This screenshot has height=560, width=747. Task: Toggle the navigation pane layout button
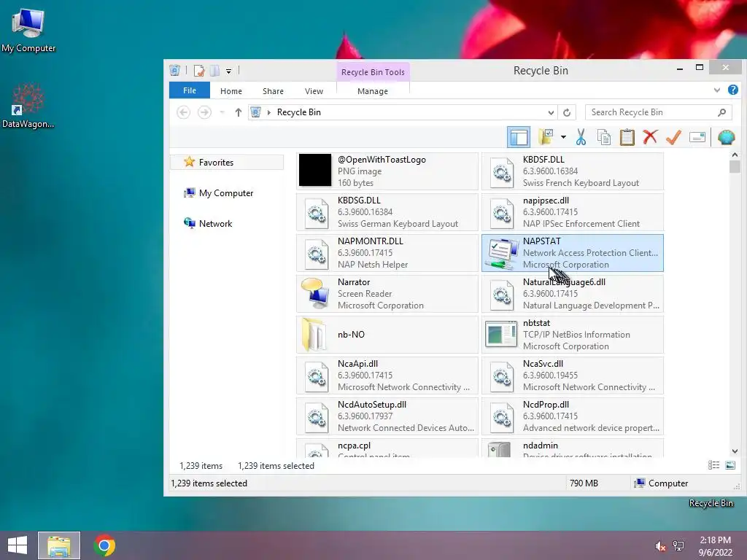point(519,137)
